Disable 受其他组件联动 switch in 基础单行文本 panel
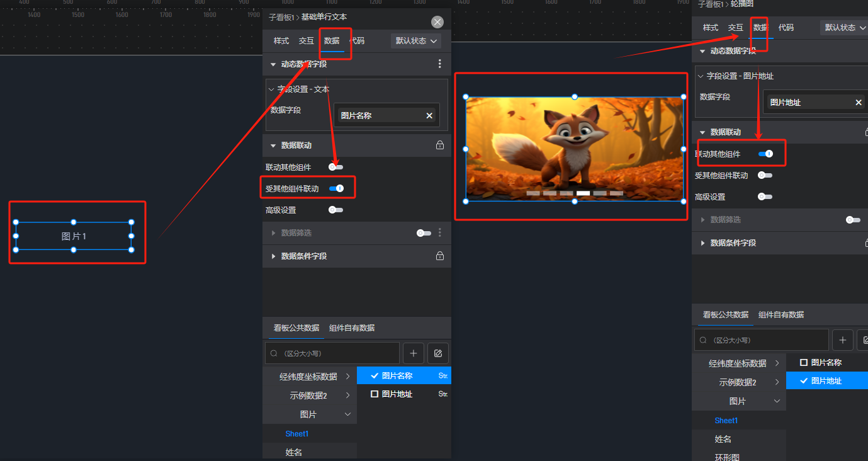Image resolution: width=868 pixels, height=461 pixels. tap(336, 188)
